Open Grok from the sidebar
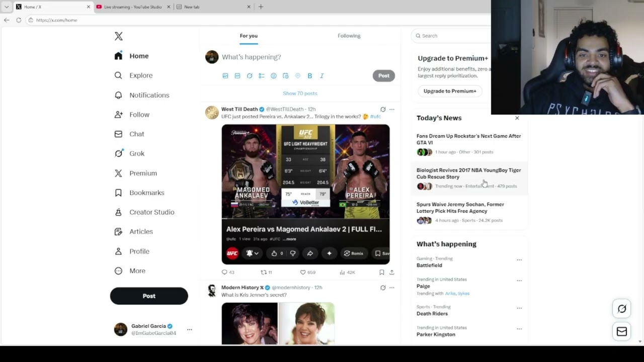 pyautogui.click(x=129, y=153)
